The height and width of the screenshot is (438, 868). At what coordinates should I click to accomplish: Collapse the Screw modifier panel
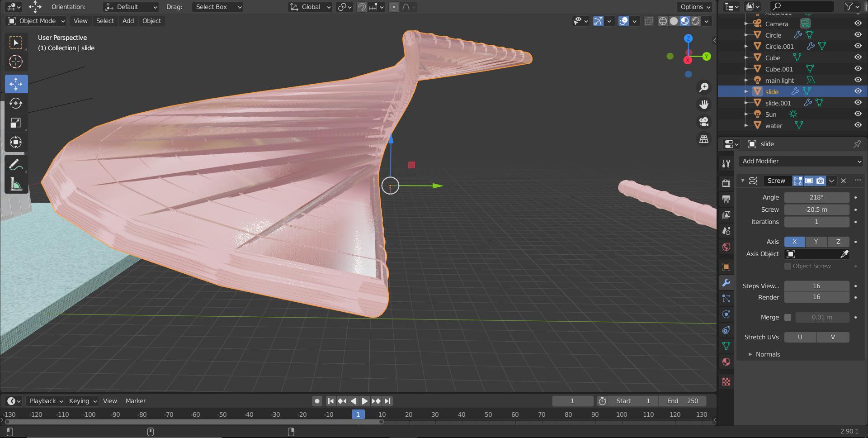click(742, 181)
